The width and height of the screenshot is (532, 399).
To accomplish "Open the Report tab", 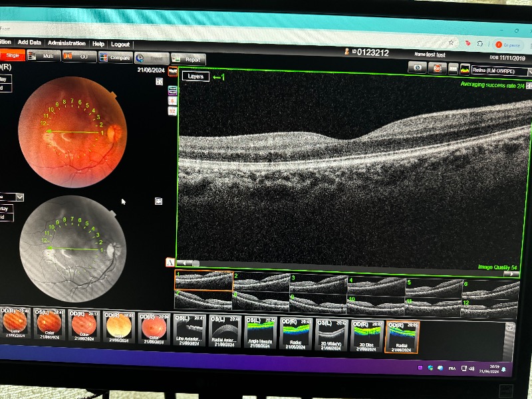I will [x=188, y=59].
